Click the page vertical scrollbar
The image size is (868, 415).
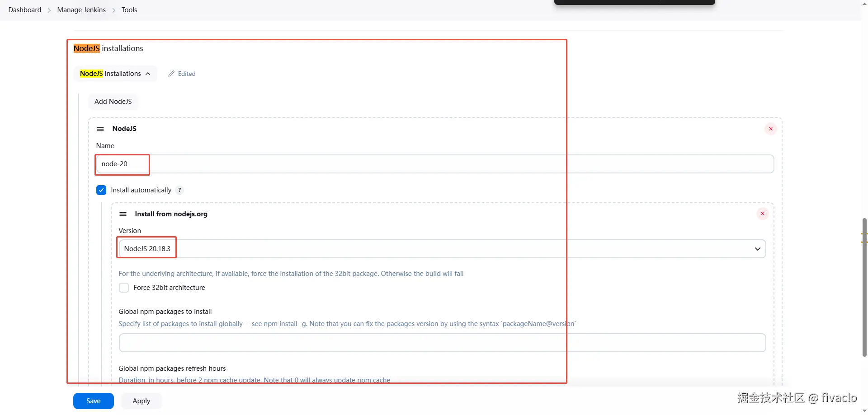pyautogui.click(x=864, y=287)
